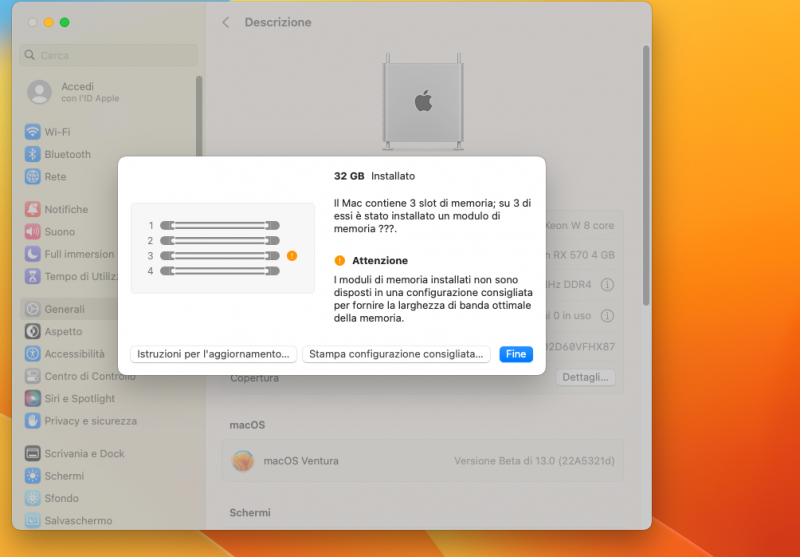Select Privacy e sicurezza hand icon

[33, 421]
